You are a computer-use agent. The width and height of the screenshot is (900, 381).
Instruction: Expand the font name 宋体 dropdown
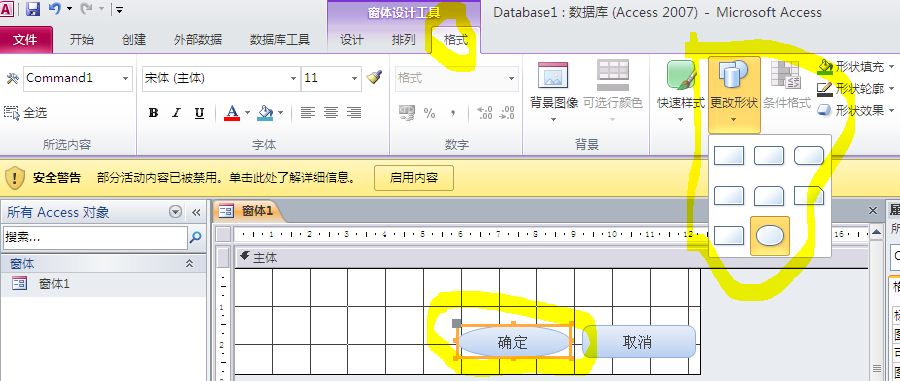pyautogui.click(x=293, y=79)
